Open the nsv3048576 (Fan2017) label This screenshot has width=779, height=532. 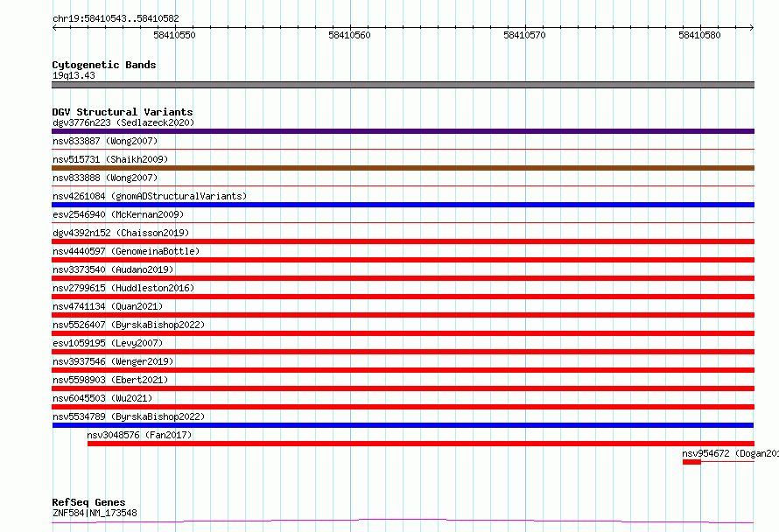pos(139,435)
